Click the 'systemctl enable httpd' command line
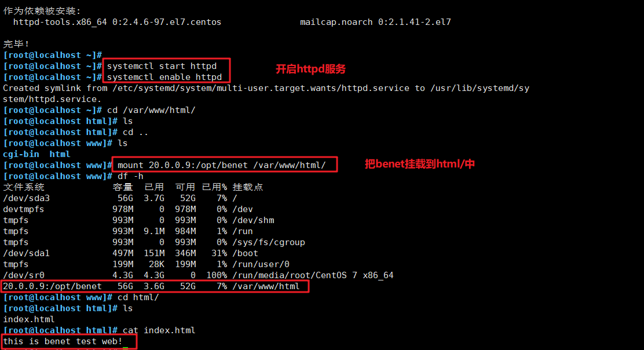 (x=164, y=77)
